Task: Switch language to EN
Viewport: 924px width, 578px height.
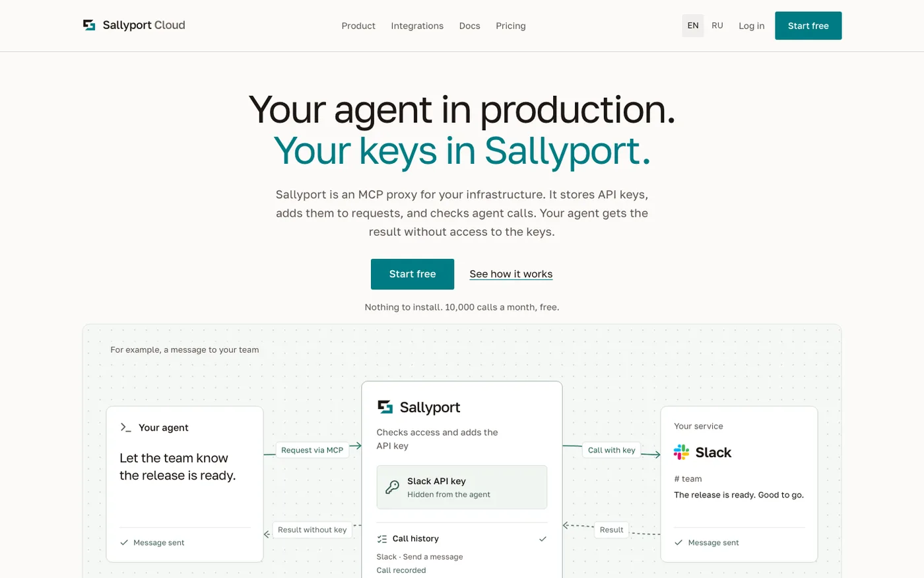Action: pos(693,26)
